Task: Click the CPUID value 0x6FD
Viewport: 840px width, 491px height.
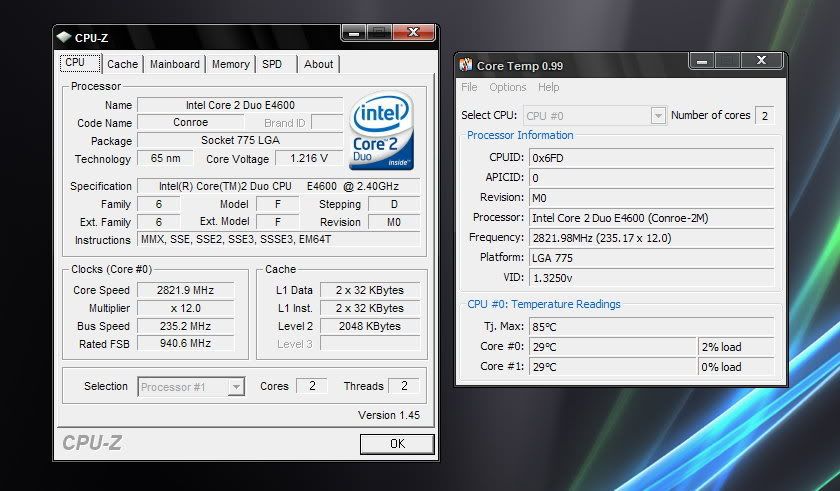Action: pos(651,158)
